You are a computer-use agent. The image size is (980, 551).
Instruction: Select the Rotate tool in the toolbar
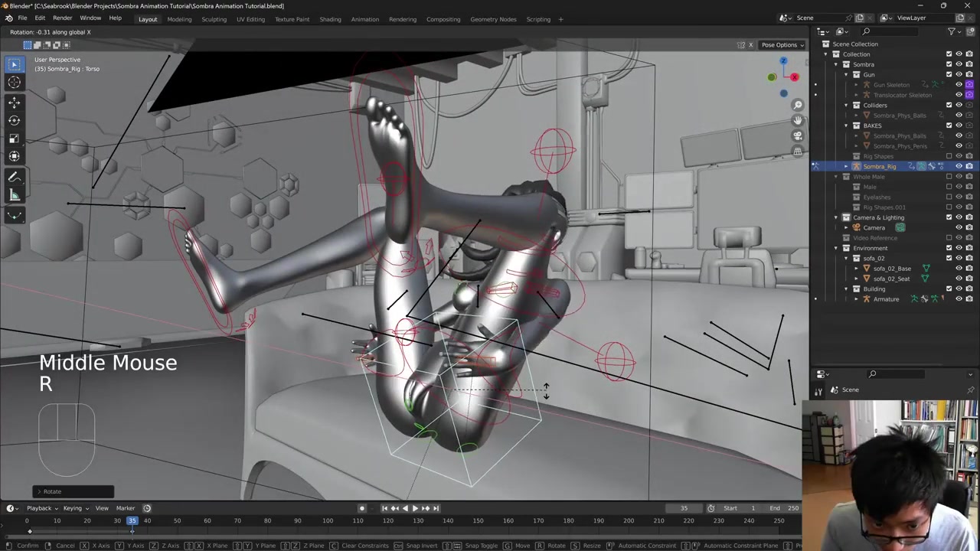[14, 120]
